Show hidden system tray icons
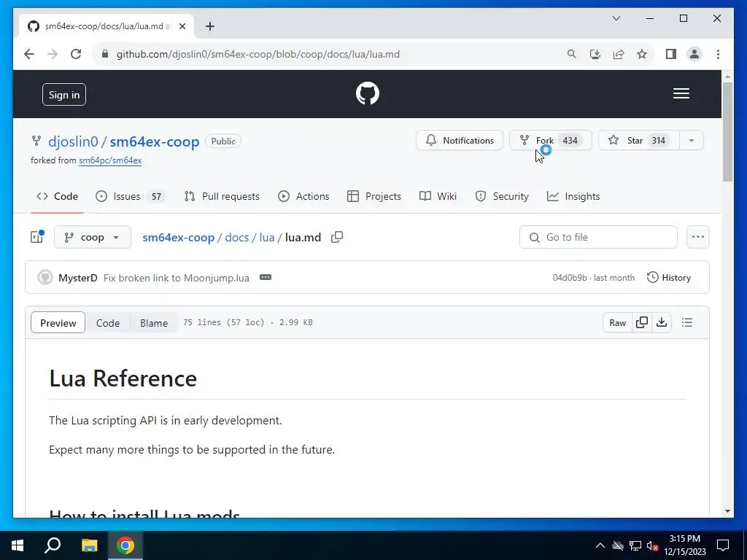This screenshot has height=560, width=747. (600, 545)
